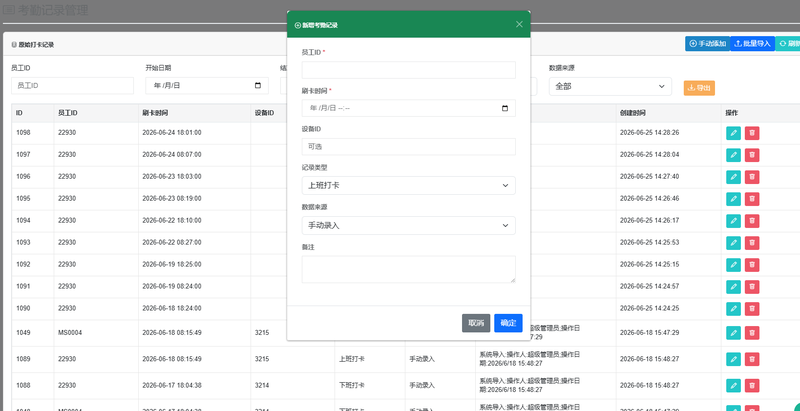
Task: Focus the 员工ID input in dialog
Action: pos(409,70)
